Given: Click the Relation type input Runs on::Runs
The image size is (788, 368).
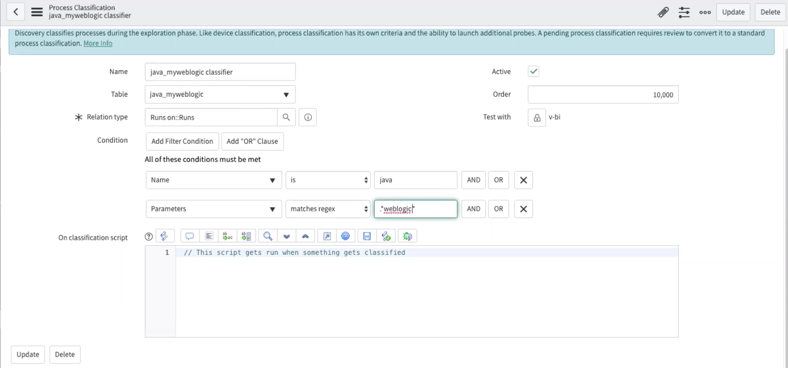Looking at the screenshot, I should [211, 117].
